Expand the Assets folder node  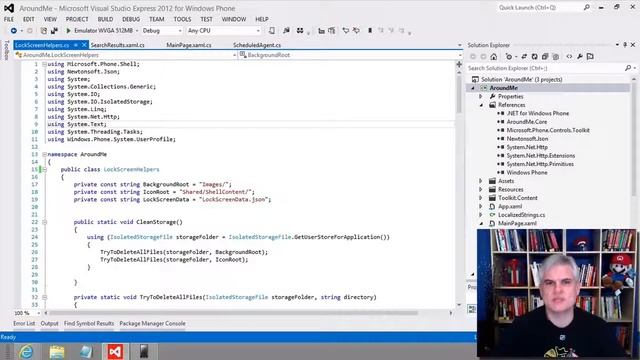(x=481, y=181)
